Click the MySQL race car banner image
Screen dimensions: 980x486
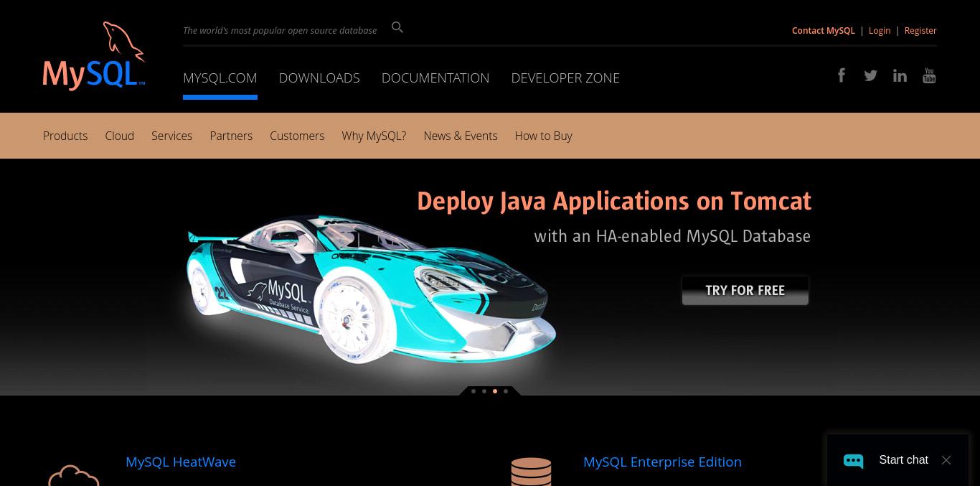371,289
